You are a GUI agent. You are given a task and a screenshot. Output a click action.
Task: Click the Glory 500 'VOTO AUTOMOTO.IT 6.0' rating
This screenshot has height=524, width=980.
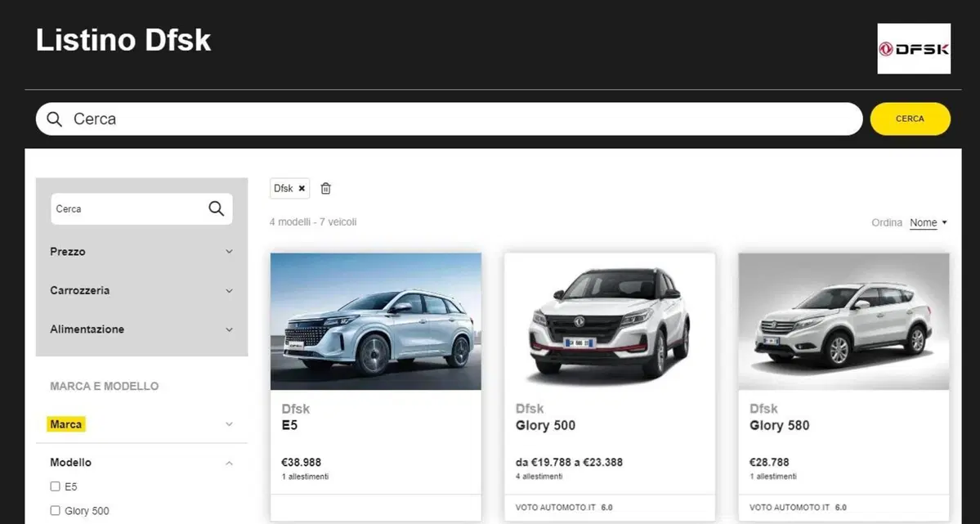pyautogui.click(x=564, y=508)
